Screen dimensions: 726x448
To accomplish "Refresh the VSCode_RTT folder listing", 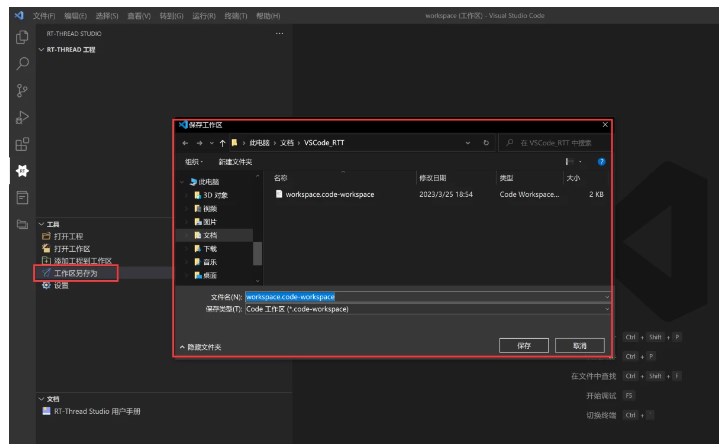I will point(486,143).
